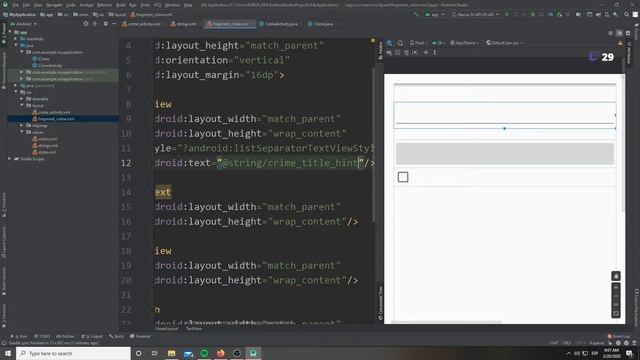Switch to the strings.xml editor tab

[x=184, y=24]
